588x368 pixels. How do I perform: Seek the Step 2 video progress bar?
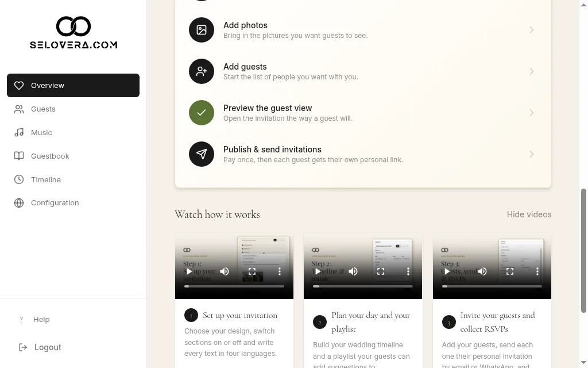[x=363, y=286]
